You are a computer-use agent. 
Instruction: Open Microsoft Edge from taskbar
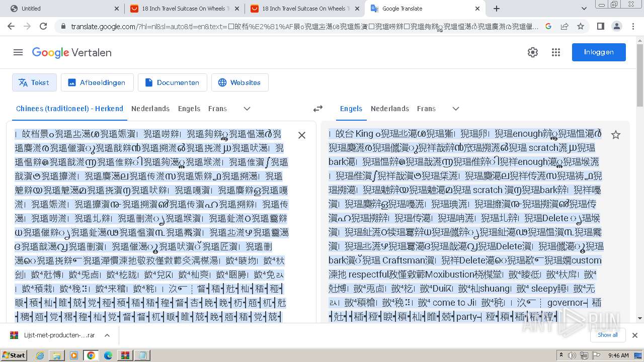pyautogui.click(x=108, y=355)
